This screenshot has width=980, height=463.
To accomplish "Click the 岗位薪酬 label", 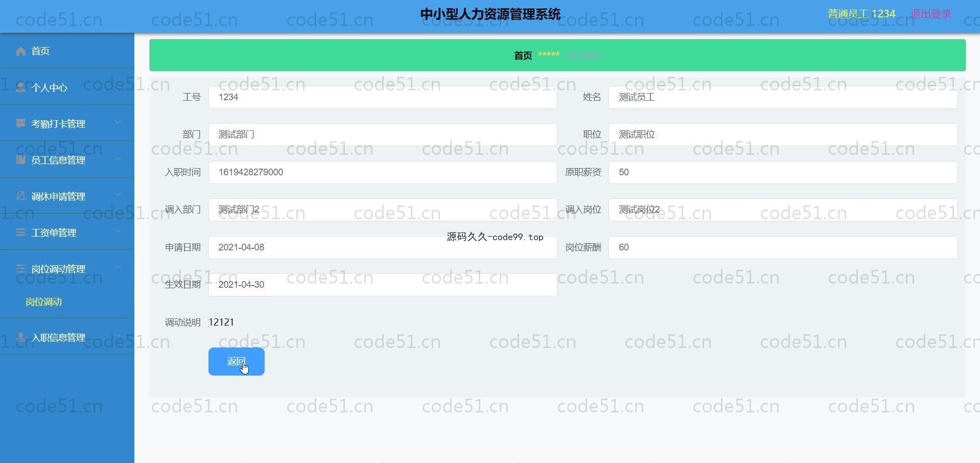I will pos(583,247).
